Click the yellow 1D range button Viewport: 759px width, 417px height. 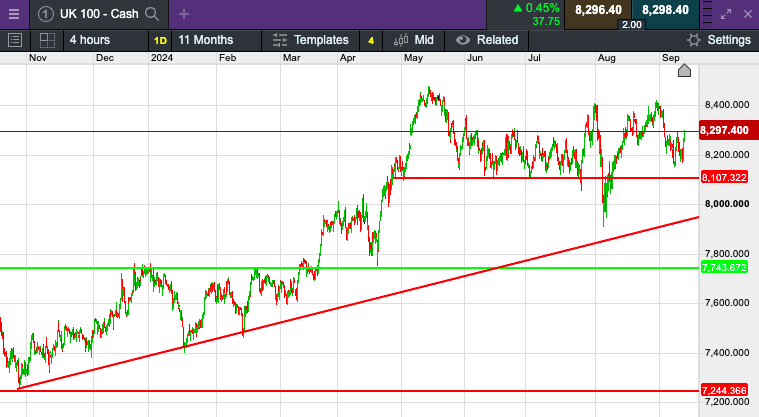pos(160,41)
